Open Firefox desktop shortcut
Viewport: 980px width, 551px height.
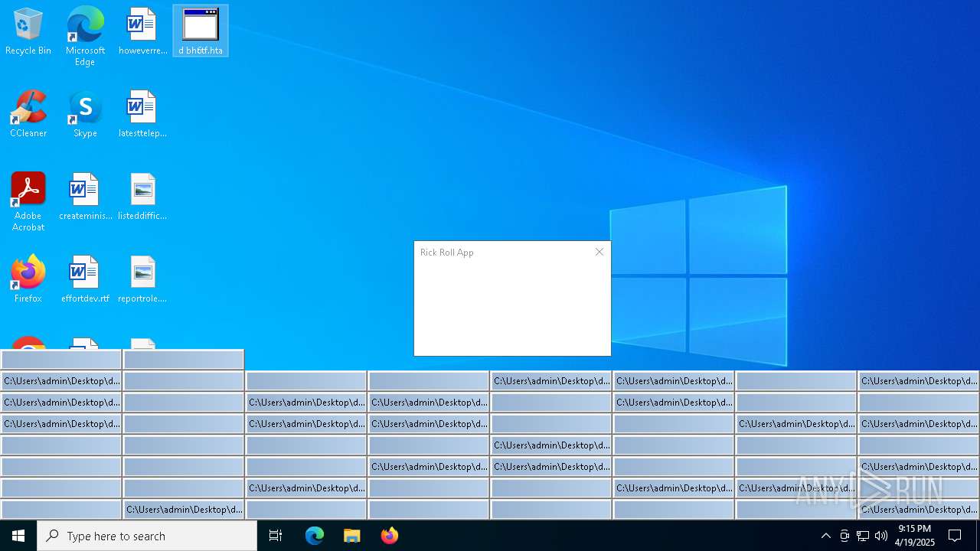[x=28, y=279]
